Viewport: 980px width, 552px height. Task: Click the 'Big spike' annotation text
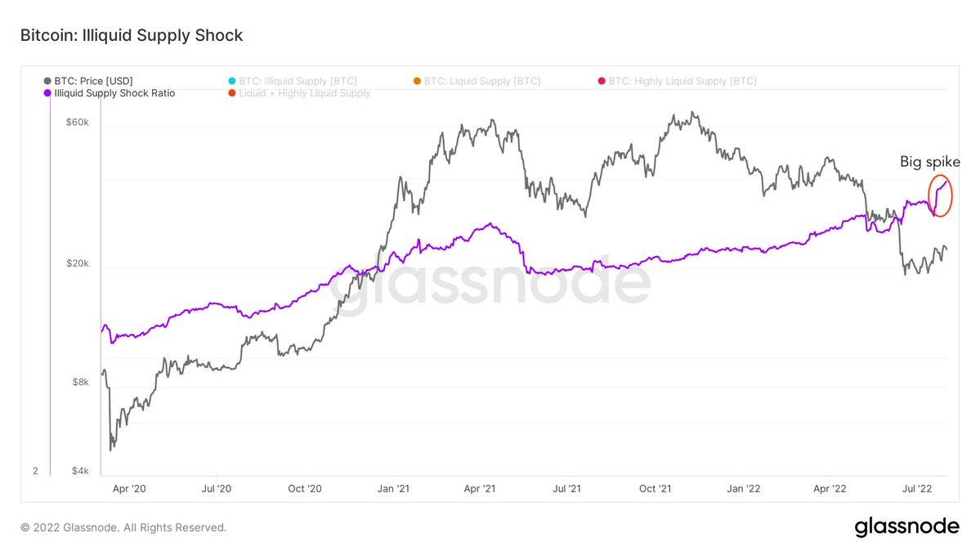(x=929, y=162)
